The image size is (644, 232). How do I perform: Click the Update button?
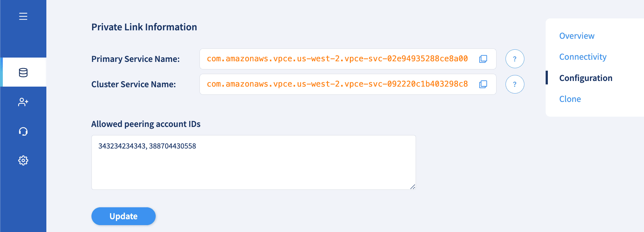point(123,216)
